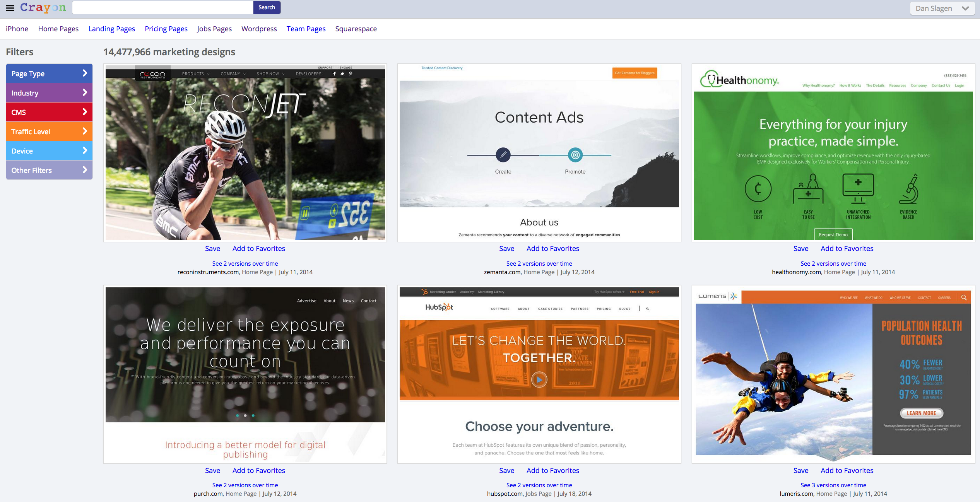Expand the Page Type filter
The image size is (980, 502).
point(49,73)
